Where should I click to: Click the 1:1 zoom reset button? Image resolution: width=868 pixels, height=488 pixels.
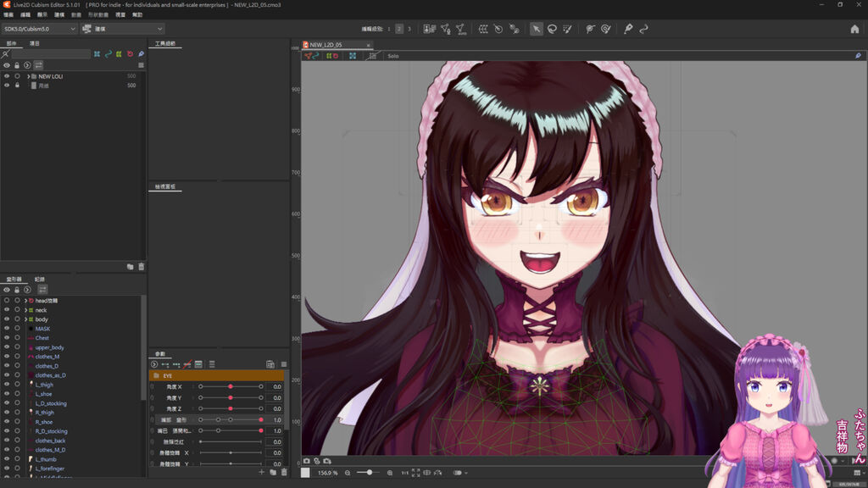click(x=404, y=473)
